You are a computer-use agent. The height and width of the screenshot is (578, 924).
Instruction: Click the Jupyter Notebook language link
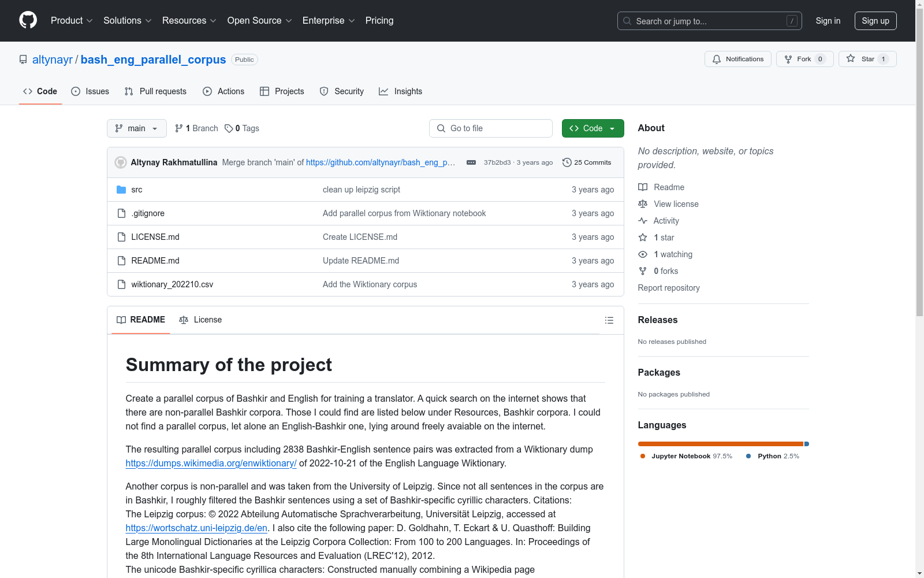tap(685, 456)
